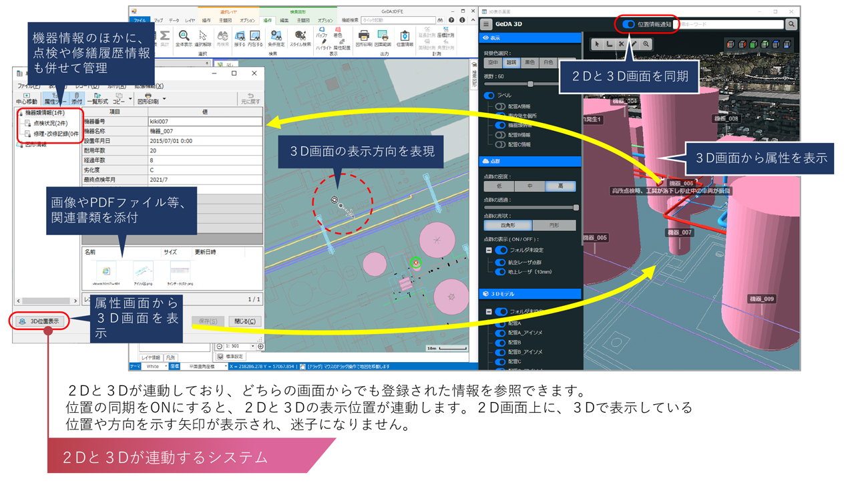
Task: Click the green-faced view cube icon
Action: click(x=753, y=44)
